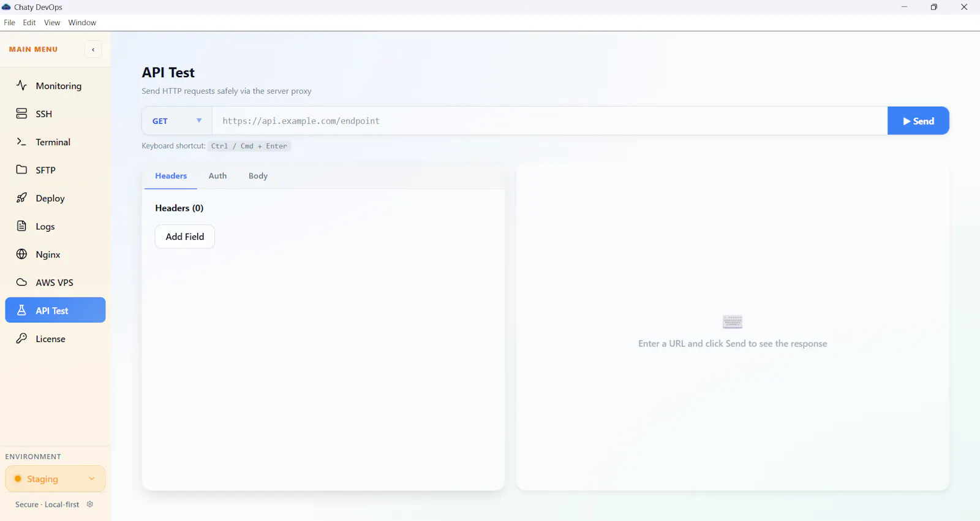Image resolution: width=980 pixels, height=521 pixels.
Task: Select the Deploy label in sidebar
Action: click(50, 199)
